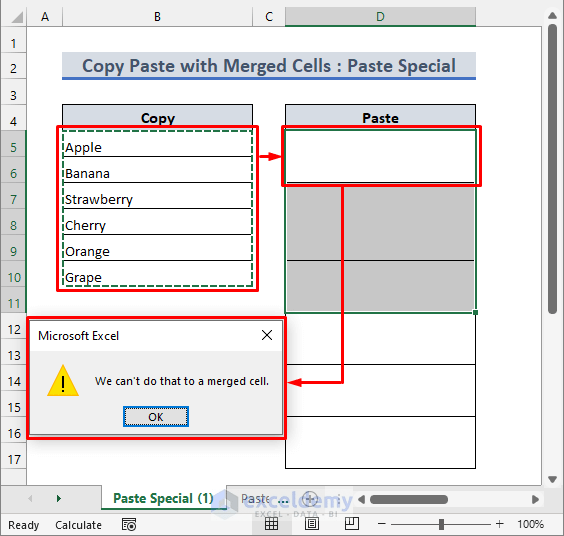The image size is (564, 536).
Task: Click the horizontal scrollbar thumb
Action: click(x=409, y=499)
